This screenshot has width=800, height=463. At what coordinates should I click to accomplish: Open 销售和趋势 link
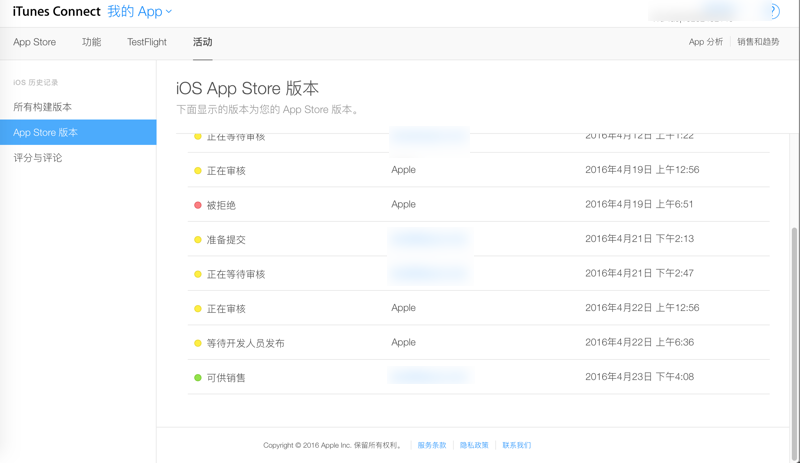758,42
